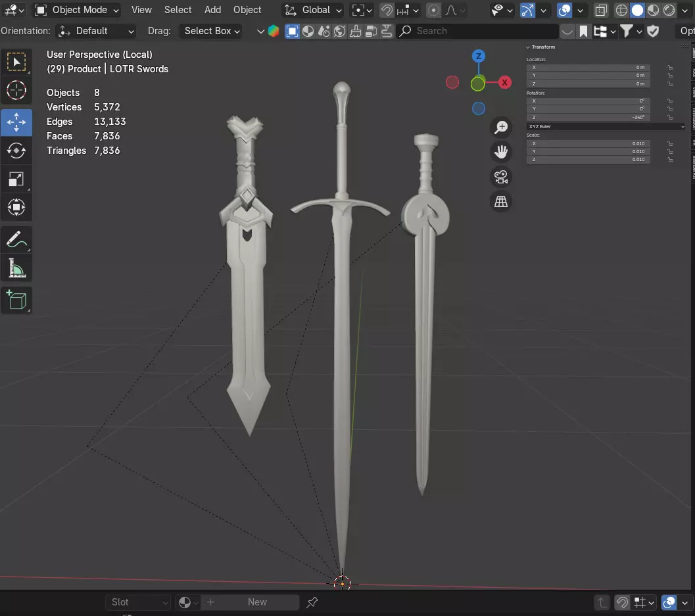This screenshot has width=695, height=616.
Task: Activate the 3D Cursor tool
Action: [x=16, y=91]
